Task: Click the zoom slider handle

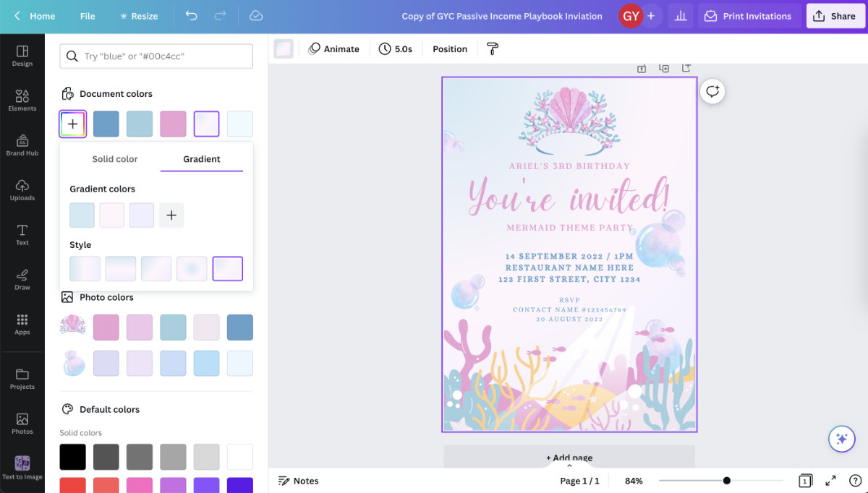Action: point(727,481)
